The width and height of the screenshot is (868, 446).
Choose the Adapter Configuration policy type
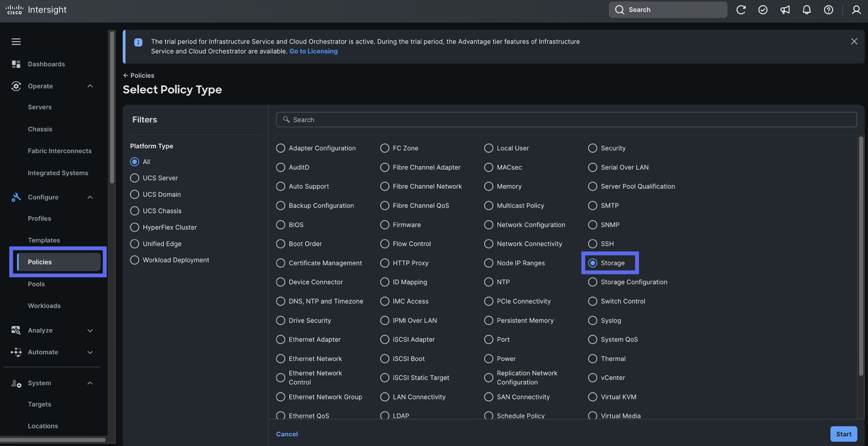pyautogui.click(x=280, y=148)
